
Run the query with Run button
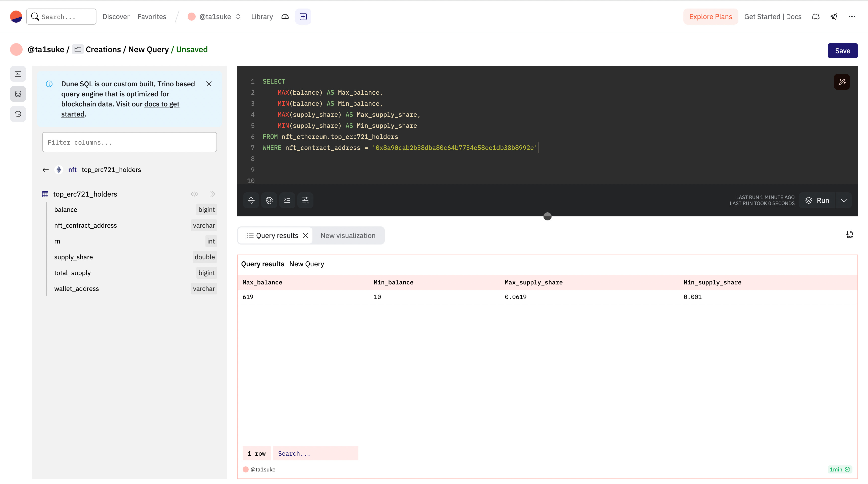coord(817,200)
